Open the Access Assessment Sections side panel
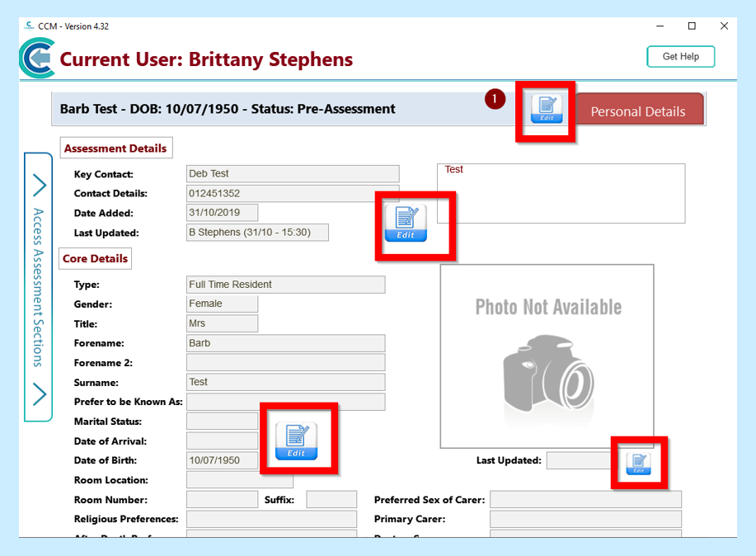The width and height of the screenshot is (756, 556). click(x=38, y=287)
